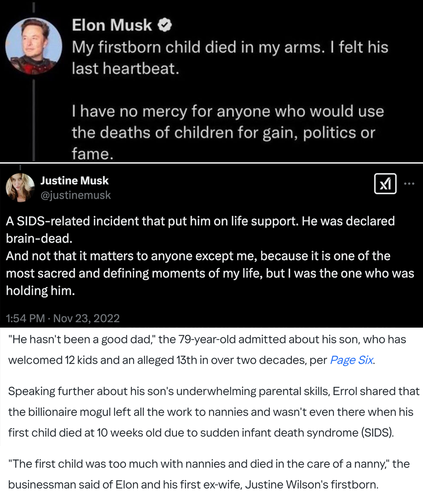Click the 'Nov 23, 2022' date text
This screenshot has height=504, width=423.
click(86, 318)
